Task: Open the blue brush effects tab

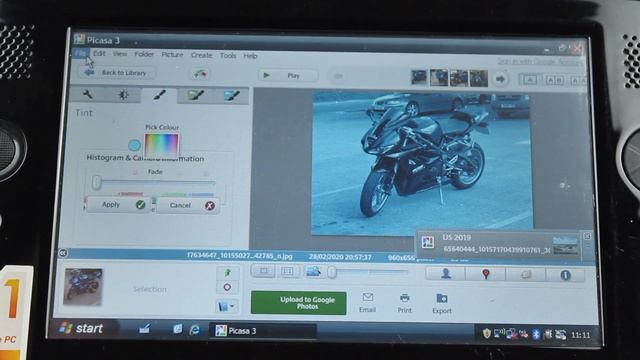Action: [231, 96]
